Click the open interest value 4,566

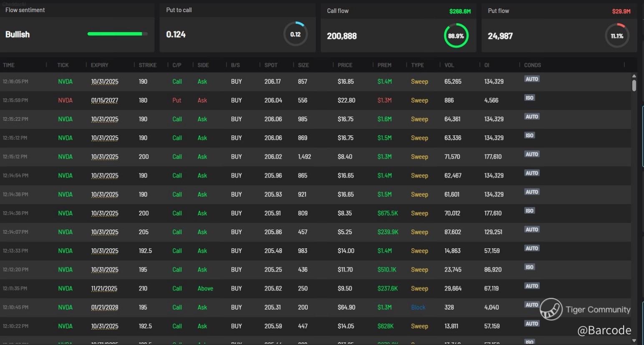pyautogui.click(x=491, y=100)
